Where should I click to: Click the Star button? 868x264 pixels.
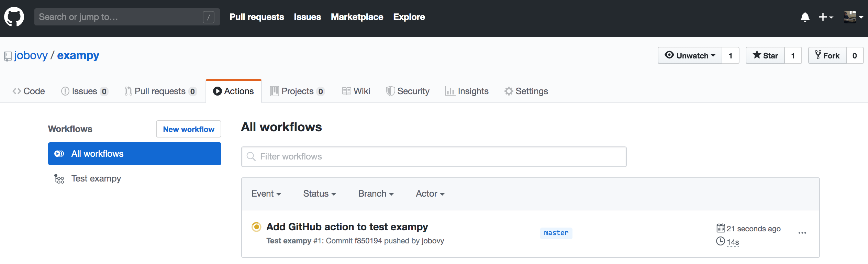pyautogui.click(x=765, y=55)
